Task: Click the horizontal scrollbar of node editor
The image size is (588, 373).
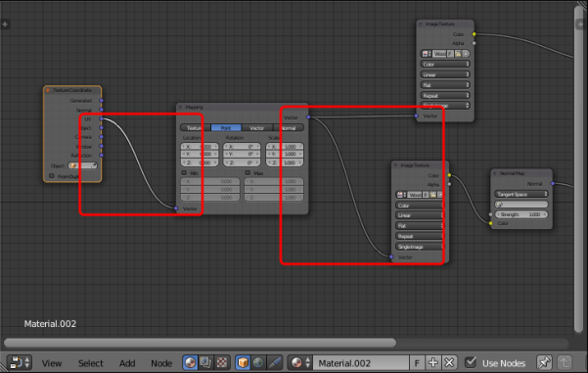Action: (200, 343)
